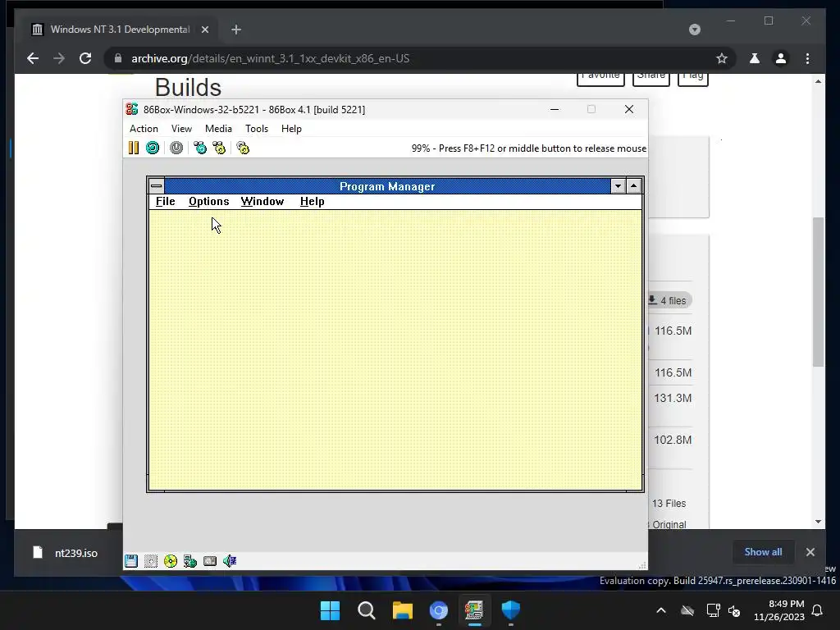Viewport: 840px width, 630px height.
Task: Click the ACPI shutdown power icon
Action: (x=176, y=148)
